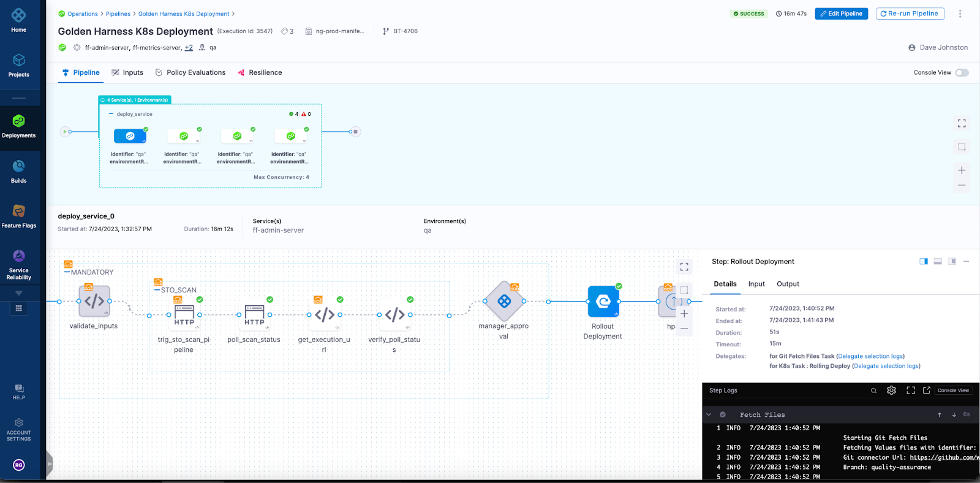Click the Edit Pipeline button

(x=841, y=13)
